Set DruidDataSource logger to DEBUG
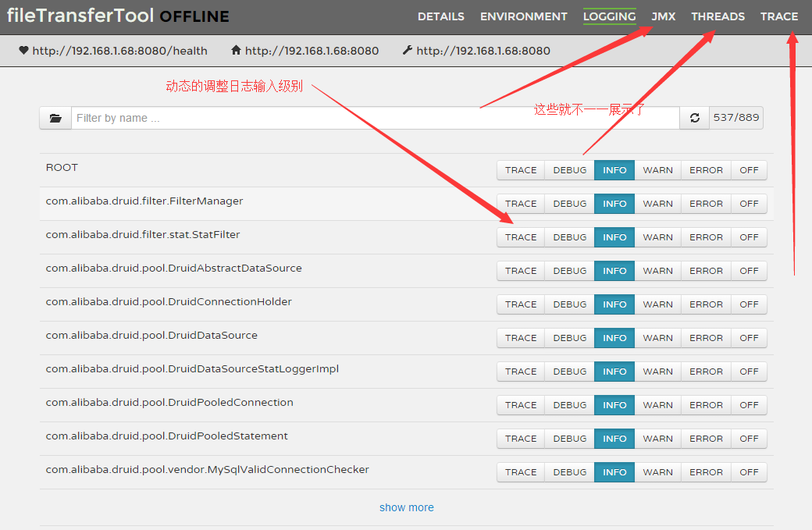Image resolution: width=812 pixels, height=530 pixels. click(x=570, y=338)
